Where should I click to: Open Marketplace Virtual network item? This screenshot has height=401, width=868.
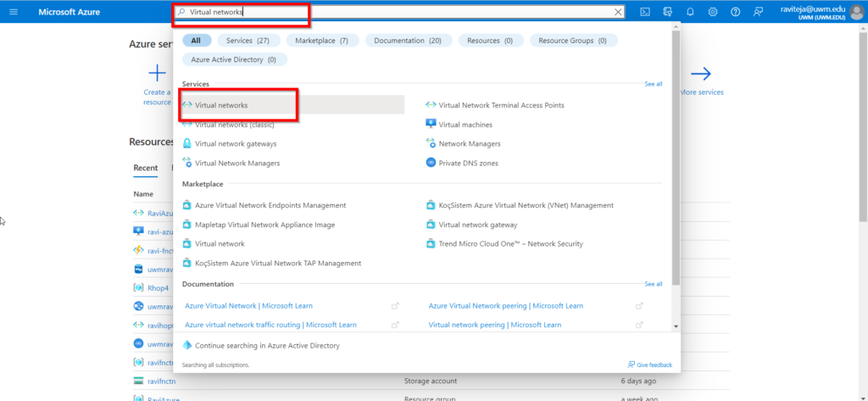click(x=220, y=243)
